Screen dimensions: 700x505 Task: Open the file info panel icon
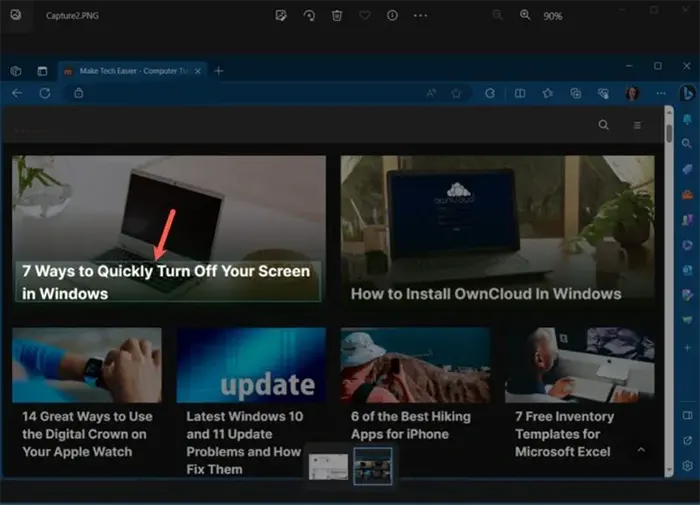tap(392, 16)
